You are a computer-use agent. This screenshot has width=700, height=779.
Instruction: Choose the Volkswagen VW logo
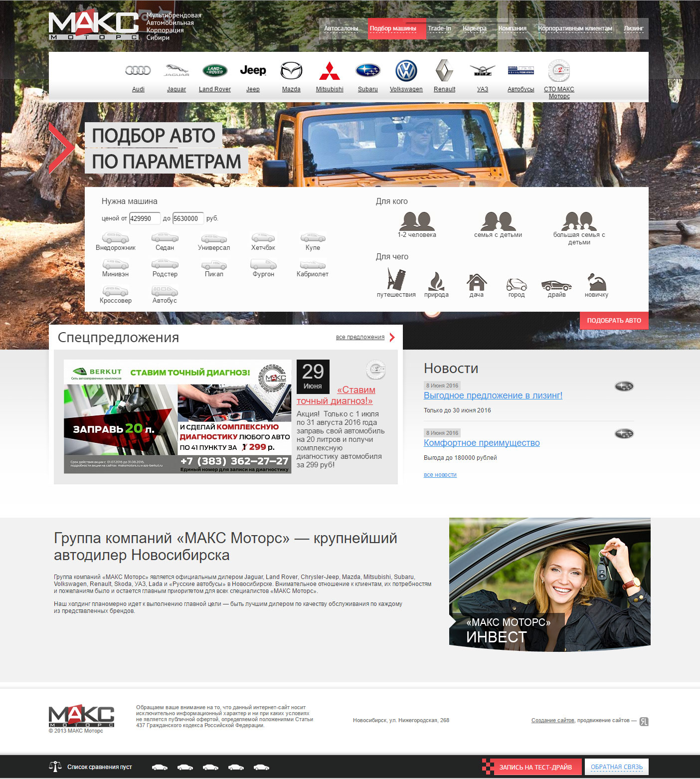tap(406, 71)
